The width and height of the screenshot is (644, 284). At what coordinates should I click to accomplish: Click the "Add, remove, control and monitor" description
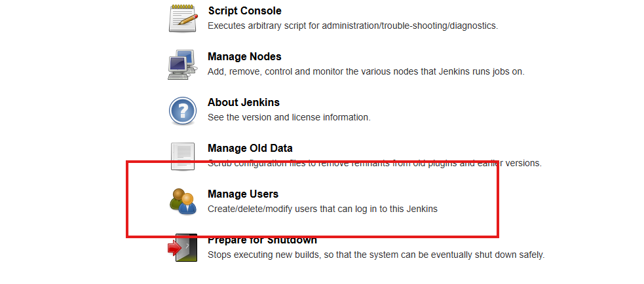click(366, 72)
